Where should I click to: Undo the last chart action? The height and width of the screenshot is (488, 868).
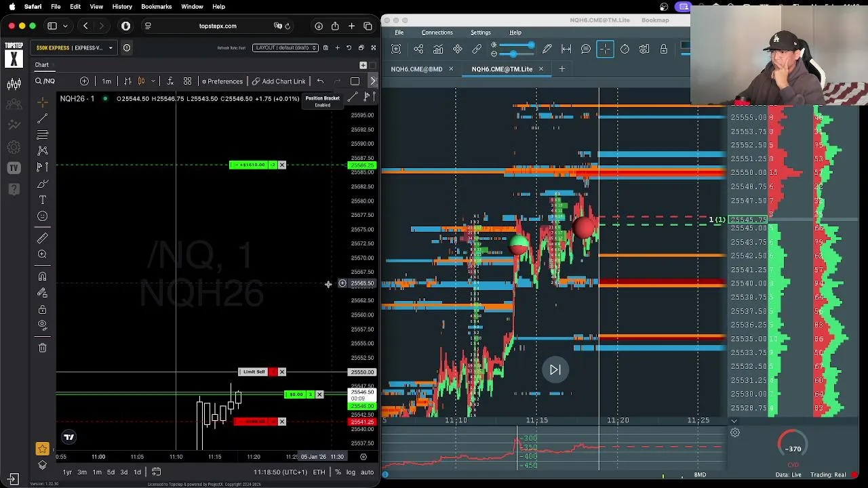pyautogui.click(x=320, y=81)
